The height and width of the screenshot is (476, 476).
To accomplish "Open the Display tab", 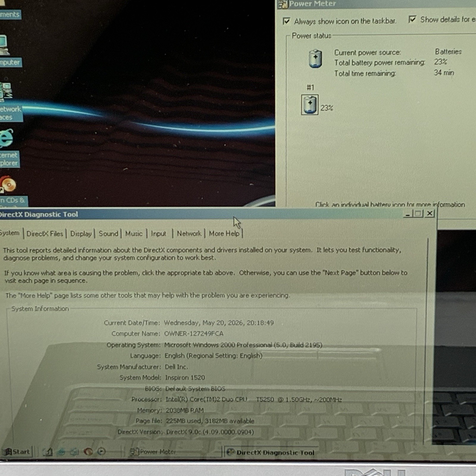I will pos(81,234).
